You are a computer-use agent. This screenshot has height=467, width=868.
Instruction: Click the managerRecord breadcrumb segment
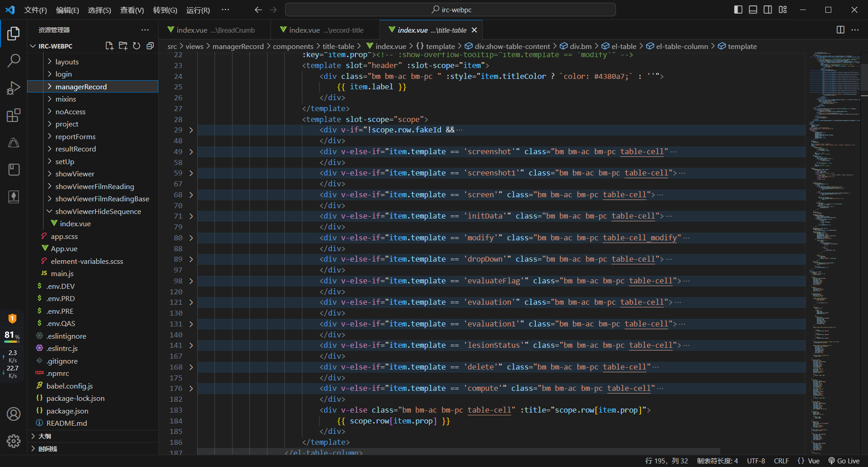238,46
